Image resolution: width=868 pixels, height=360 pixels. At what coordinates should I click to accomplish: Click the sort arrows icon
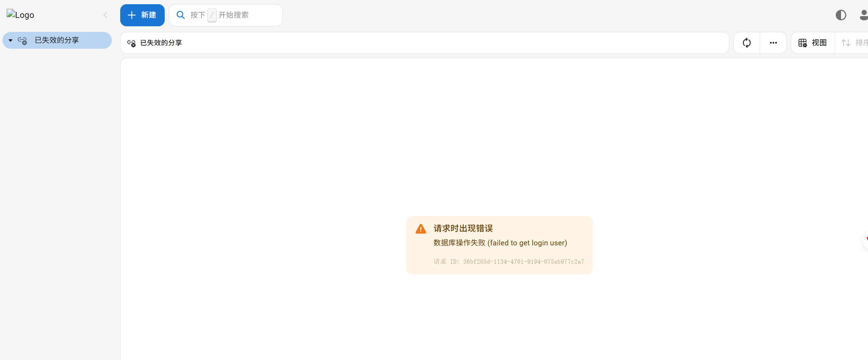pos(846,42)
